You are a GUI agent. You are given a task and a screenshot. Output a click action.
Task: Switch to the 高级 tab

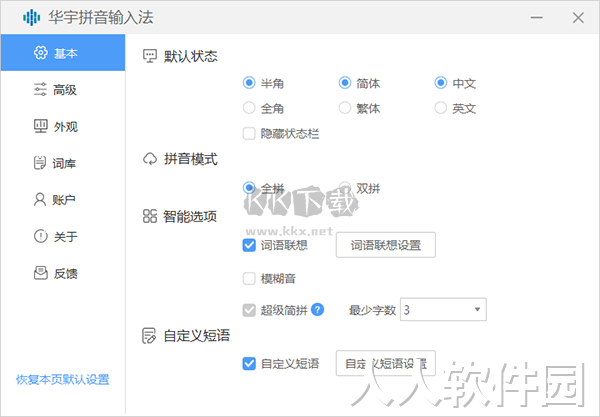point(63,90)
